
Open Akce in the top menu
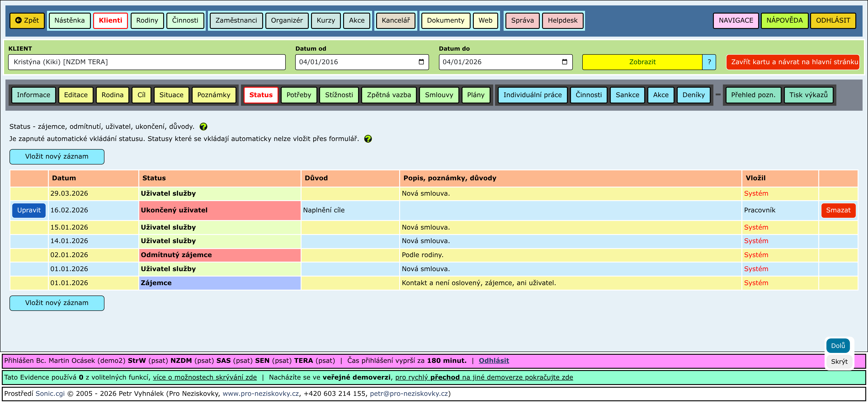(357, 21)
